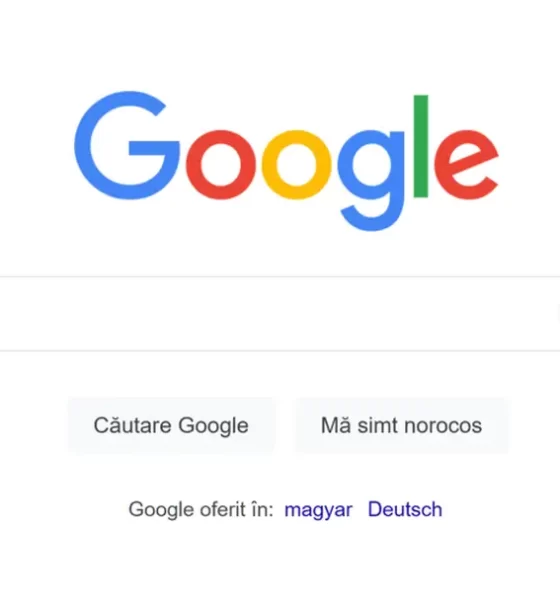The image size is (560, 600).
Task: Switch Google language to Deutsch
Action: (x=405, y=509)
